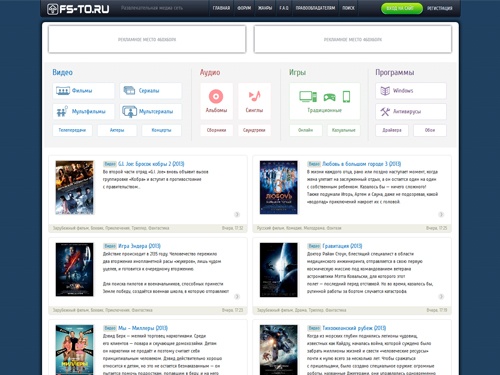Open G.I. Joe: Бросок кобры 2 title
The width and height of the screenshot is (500, 375).
click(x=151, y=164)
